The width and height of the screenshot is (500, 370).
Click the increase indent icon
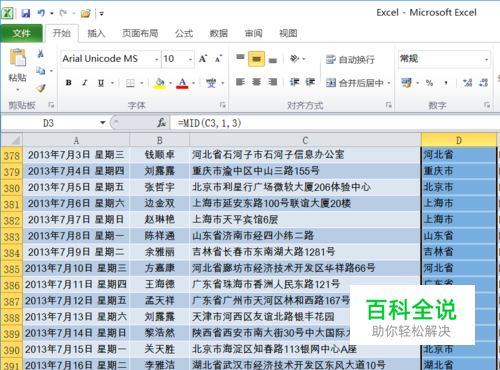[310, 82]
